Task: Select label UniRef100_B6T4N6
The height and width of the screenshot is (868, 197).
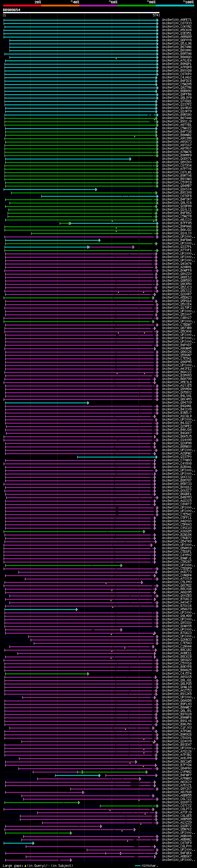Action: tap(176, 47)
